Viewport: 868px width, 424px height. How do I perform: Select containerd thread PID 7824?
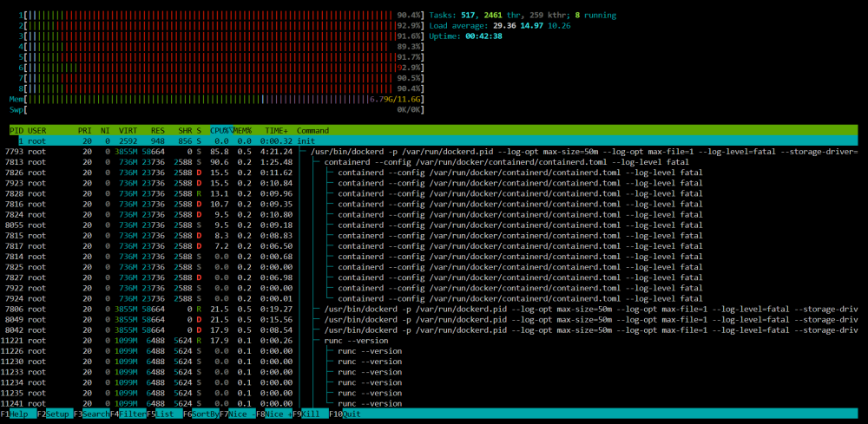(429, 214)
